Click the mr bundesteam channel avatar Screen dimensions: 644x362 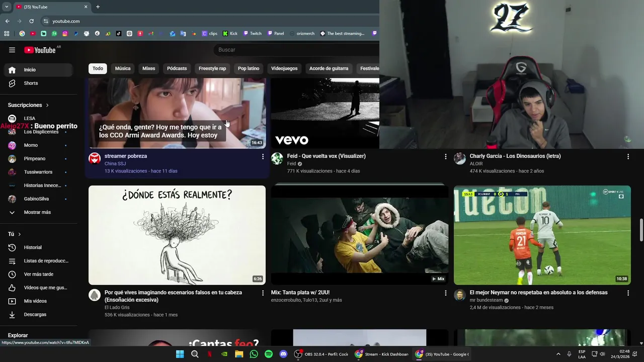(460, 295)
